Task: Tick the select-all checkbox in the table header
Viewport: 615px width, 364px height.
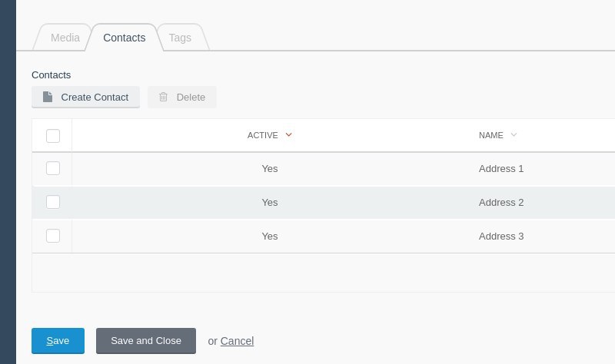Action: pyautogui.click(x=53, y=136)
